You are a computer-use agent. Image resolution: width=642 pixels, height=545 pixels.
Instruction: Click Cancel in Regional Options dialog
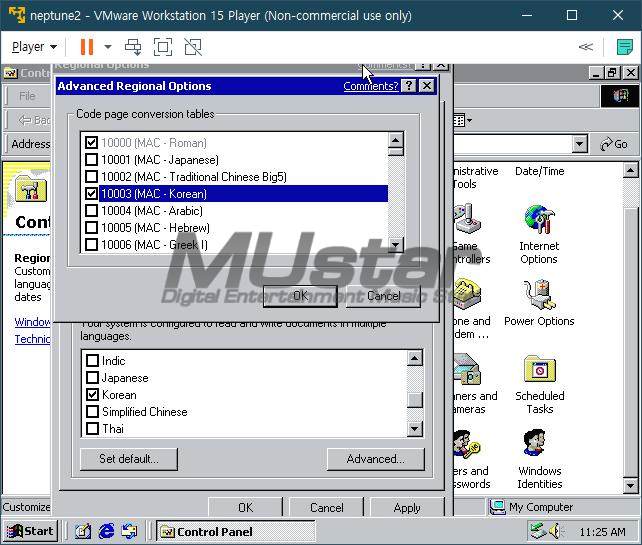pyautogui.click(x=326, y=508)
